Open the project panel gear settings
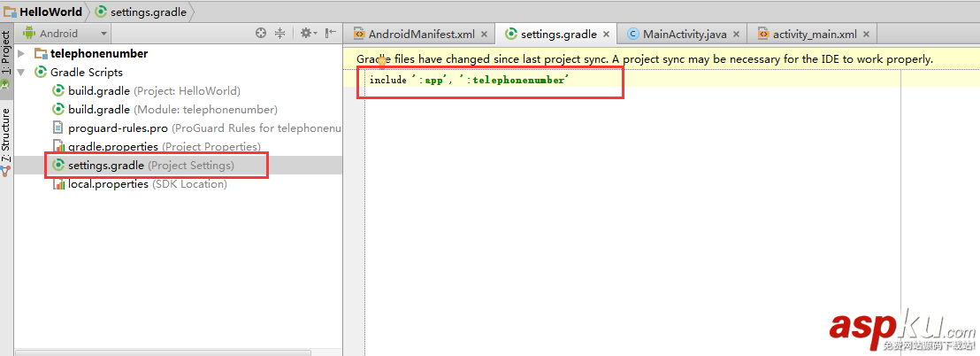Screen dimensions: 980x356 pos(308,33)
